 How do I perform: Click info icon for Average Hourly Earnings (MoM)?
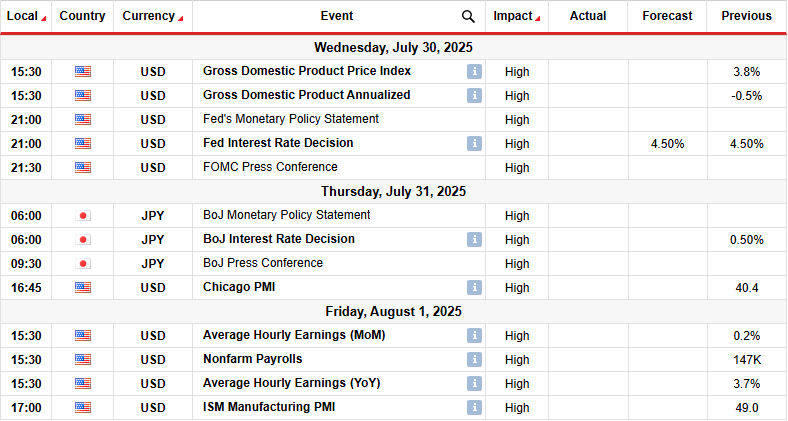tap(474, 336)
